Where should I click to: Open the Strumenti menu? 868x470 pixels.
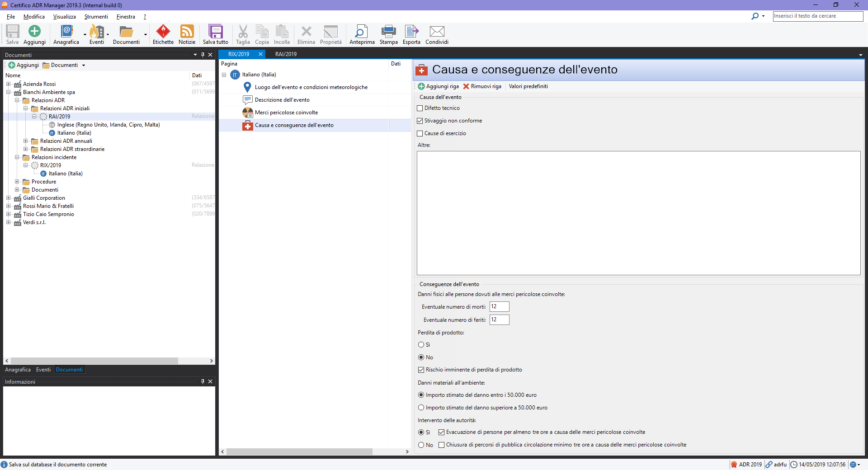click(x=96, y=17)
